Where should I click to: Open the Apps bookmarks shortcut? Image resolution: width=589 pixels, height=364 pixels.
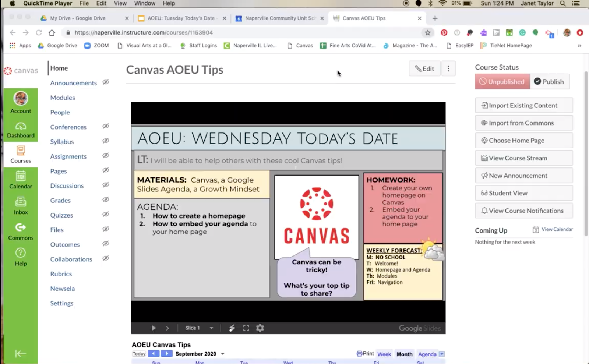click(20, 46)
